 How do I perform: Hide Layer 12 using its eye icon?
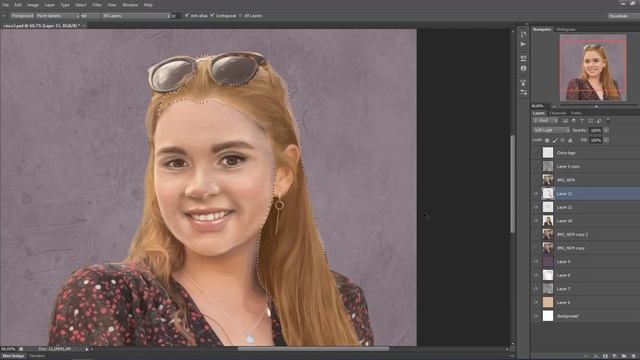point(536,207)
